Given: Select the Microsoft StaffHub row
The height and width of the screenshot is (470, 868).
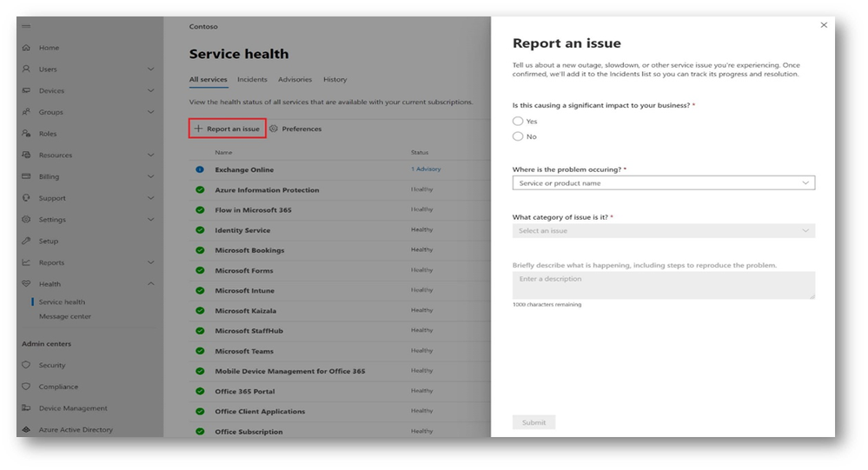Looking at the screenshot, I should tap(340, 330).
